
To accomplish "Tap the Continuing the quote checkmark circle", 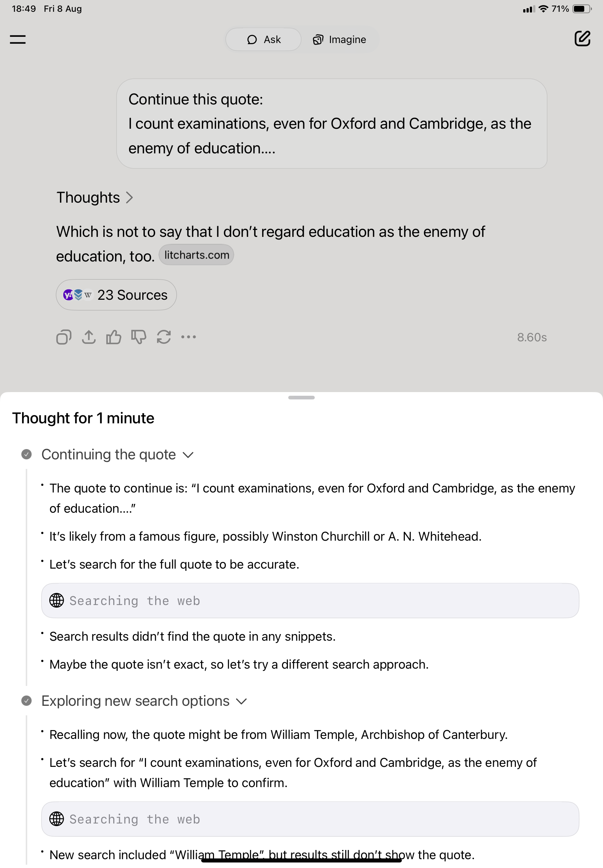I will (x=26, y=454).
